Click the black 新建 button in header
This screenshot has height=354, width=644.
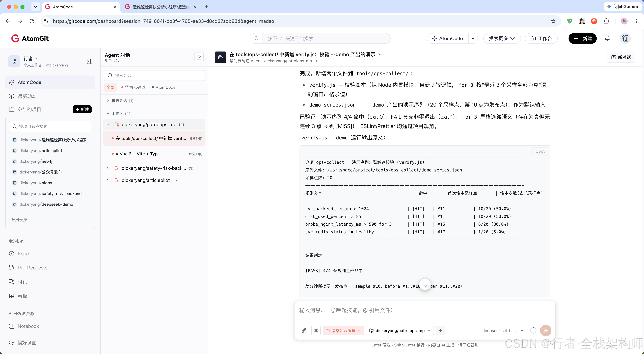[x=582, y=38]
